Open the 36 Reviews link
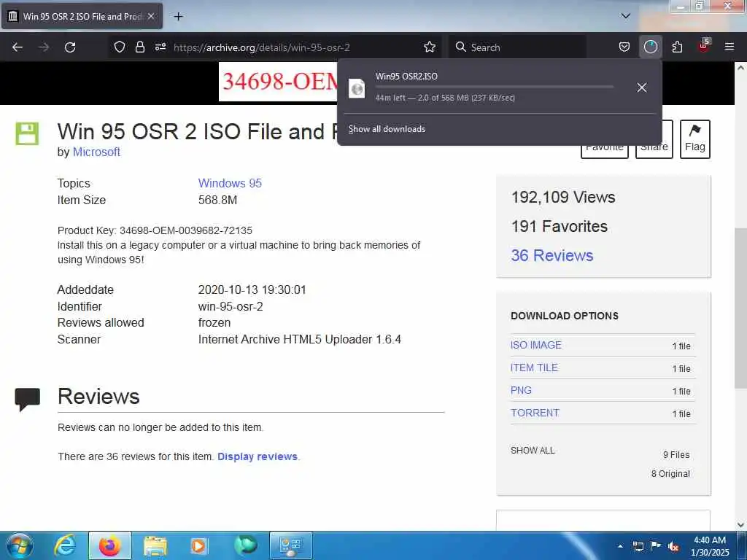This screenshot has height=560, width=747. click(x=552, y=255)
